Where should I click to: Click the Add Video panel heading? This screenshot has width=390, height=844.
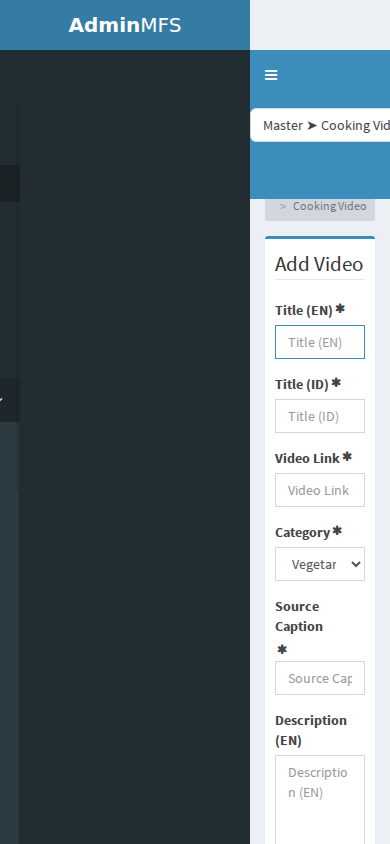coord(319,264)
